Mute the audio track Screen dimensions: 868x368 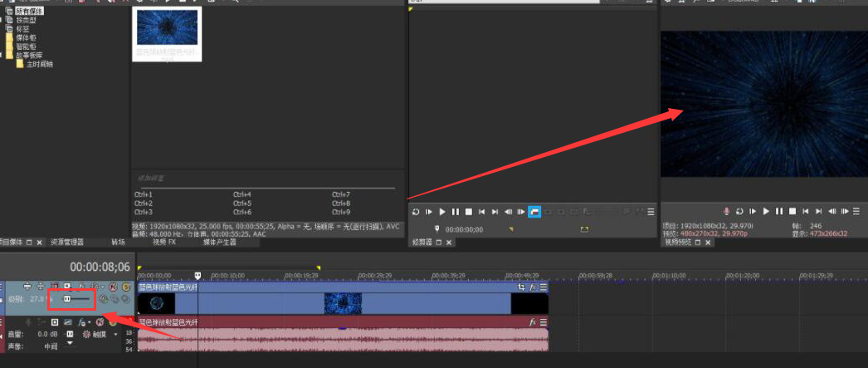click(x=100, y=322)
